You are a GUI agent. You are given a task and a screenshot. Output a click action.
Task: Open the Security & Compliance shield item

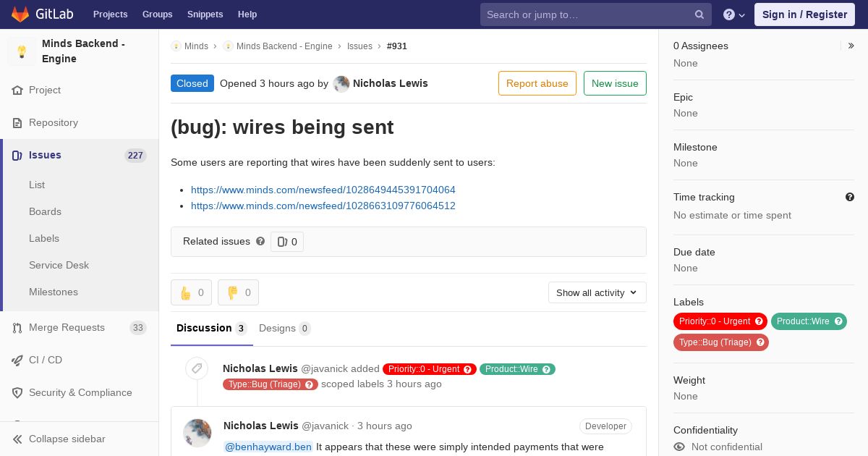click(x=80, y=392)
